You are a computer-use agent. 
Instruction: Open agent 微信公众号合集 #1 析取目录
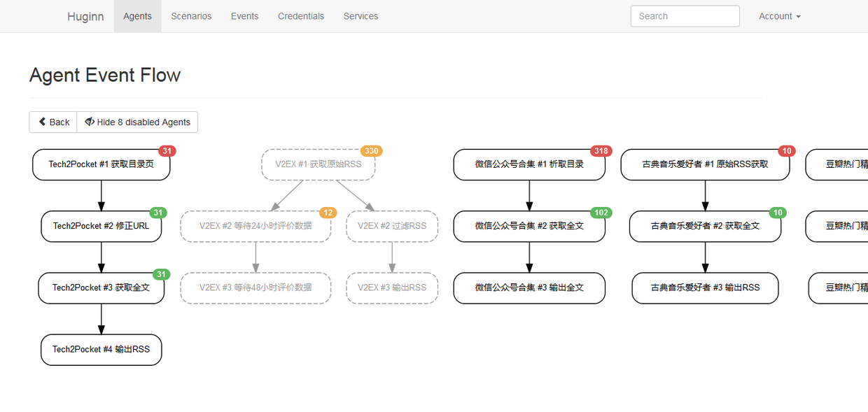(529, 164)
